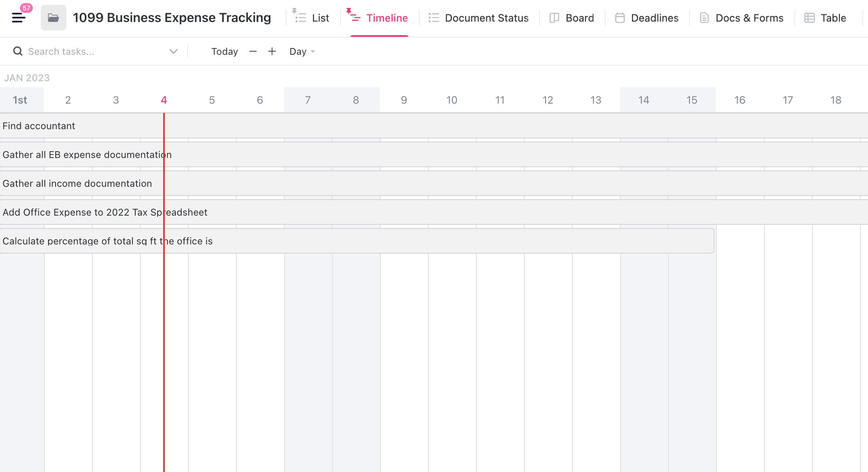Select the Board view icon
The height and width of the screenshot is (472, 868).
[x=554, y=18]
